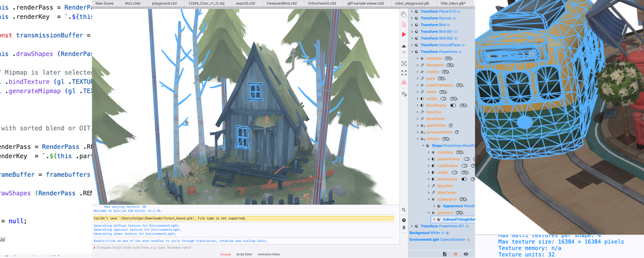Click the red play button

404,34
